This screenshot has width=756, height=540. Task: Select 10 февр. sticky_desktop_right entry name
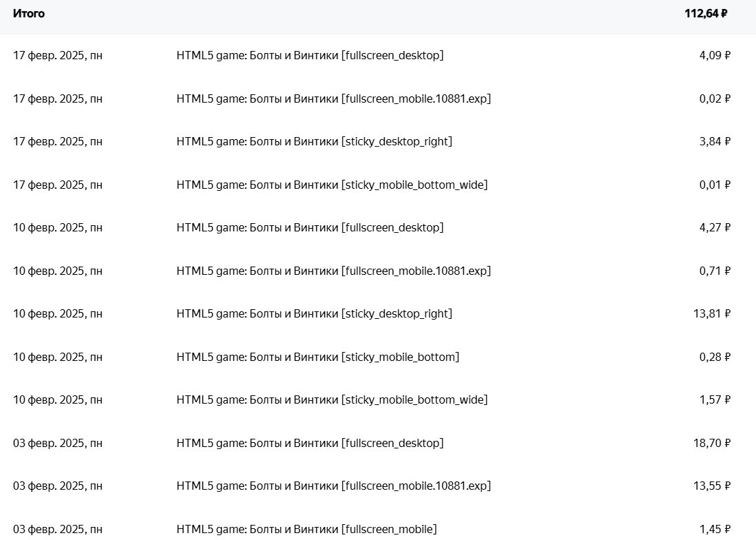click(x=314, y=313)
